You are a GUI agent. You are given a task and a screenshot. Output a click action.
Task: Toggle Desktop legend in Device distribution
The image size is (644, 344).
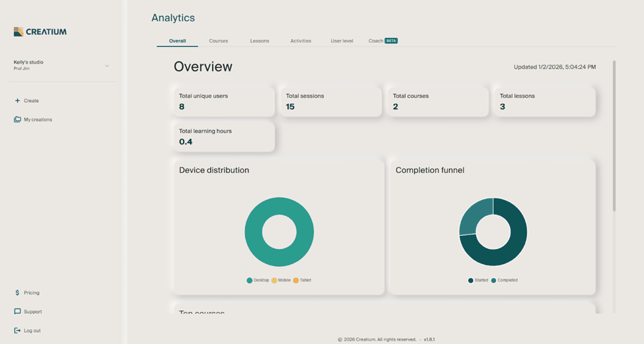tap(258, 281)
